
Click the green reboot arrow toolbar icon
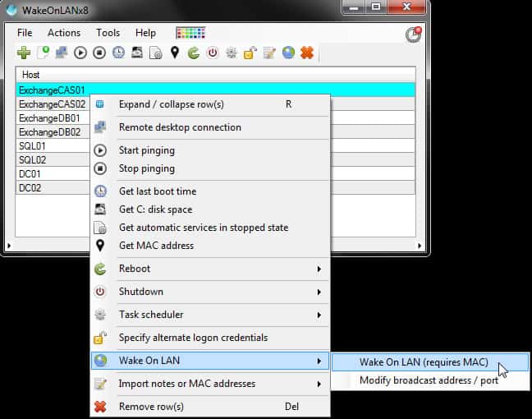click(x=194, y=53)
